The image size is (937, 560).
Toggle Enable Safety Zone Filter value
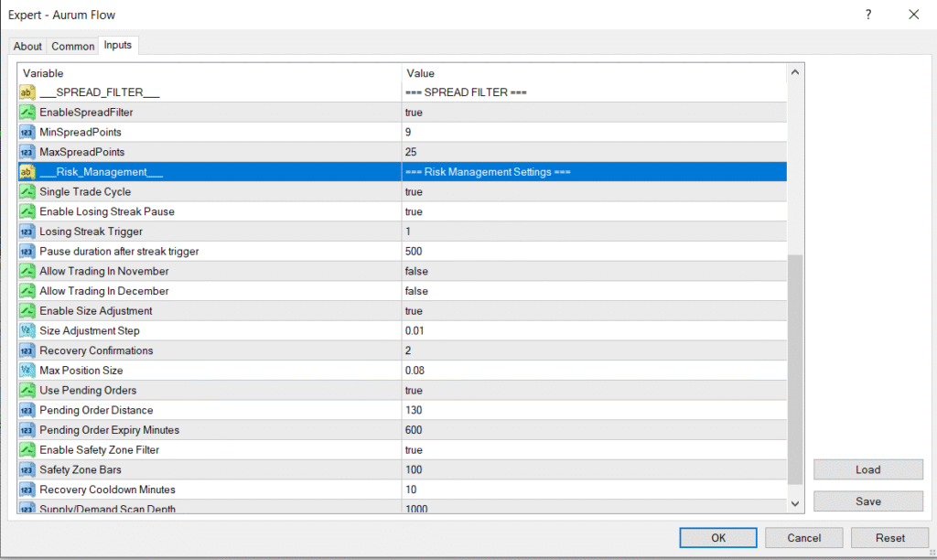click(414, 450)
